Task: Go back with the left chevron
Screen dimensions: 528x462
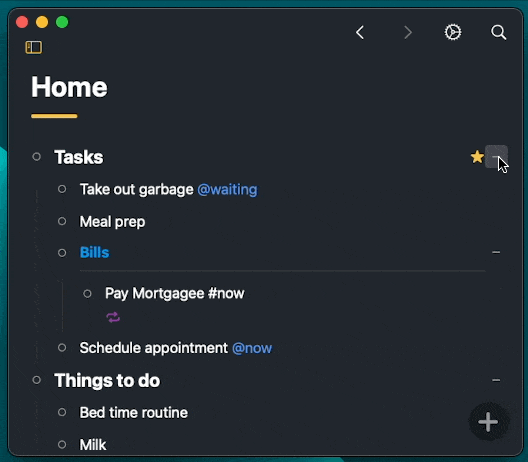Action: point(360,32)
